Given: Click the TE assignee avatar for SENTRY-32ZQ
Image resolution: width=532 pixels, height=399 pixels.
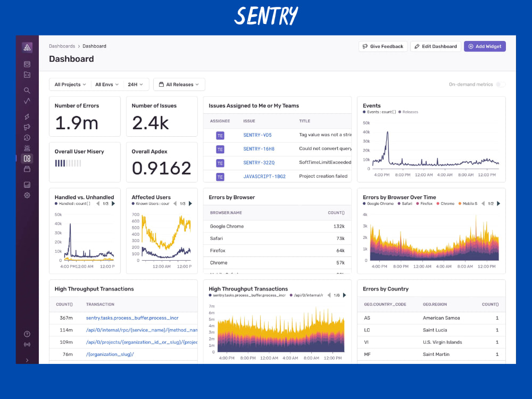Looking at the screenshot, I should coord(220,163).
